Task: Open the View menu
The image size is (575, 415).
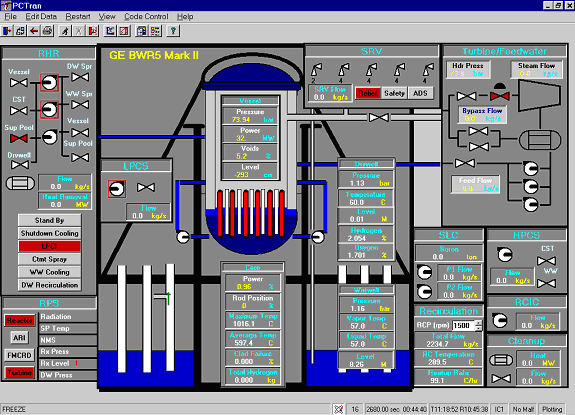Action: pyautogui.click(x=107, y=16)
